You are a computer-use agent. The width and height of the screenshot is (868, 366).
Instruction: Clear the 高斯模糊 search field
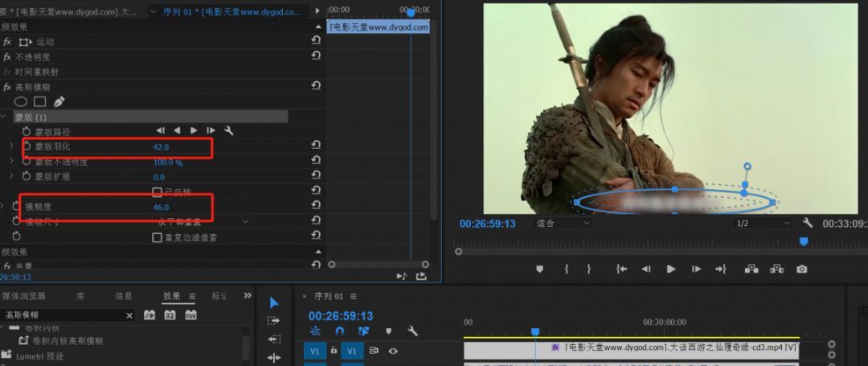[x=129, y=315]
